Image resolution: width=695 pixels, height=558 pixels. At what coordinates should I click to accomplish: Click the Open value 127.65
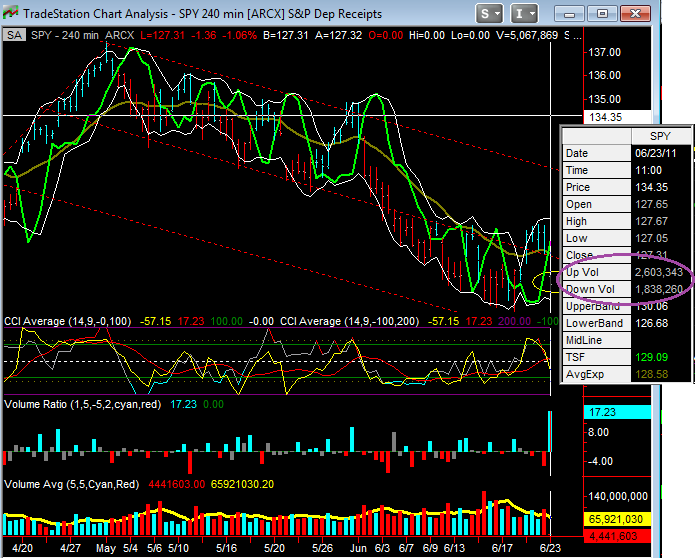651,204
